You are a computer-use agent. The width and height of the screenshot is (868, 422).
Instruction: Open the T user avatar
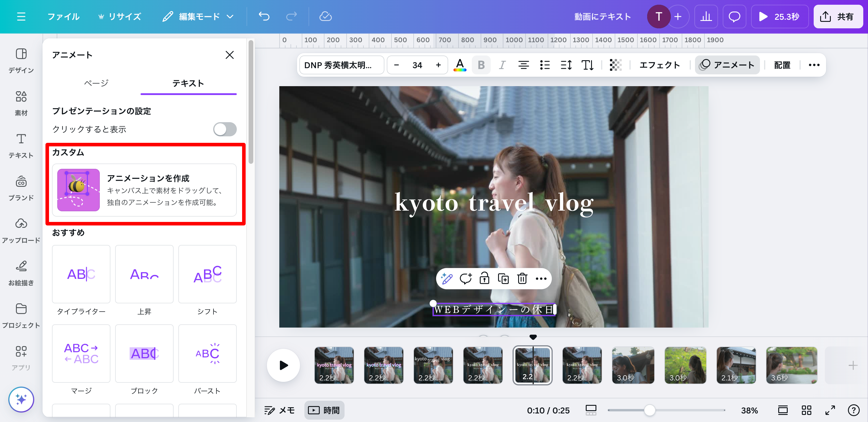pyautogui.click(x=658, y=17)
